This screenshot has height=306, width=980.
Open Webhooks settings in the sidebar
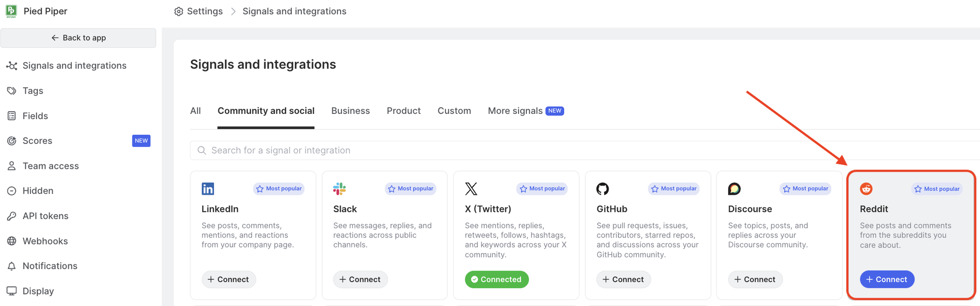point(45,241)
